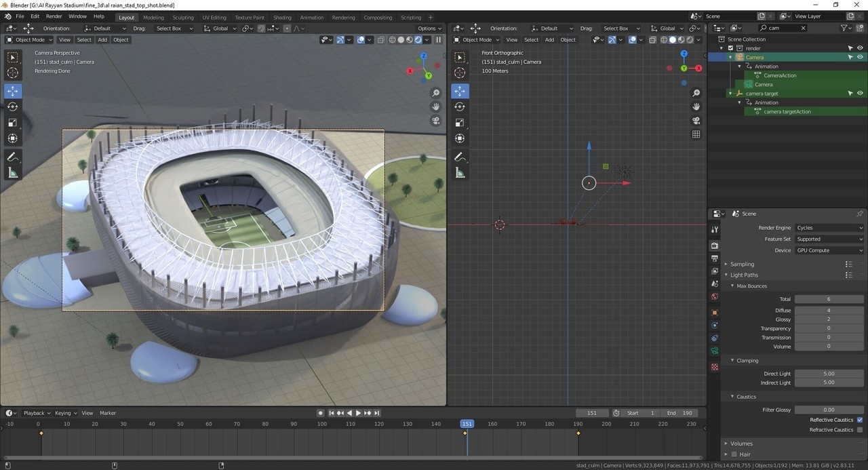Select the Annotate tool in the left viewport
Screen dimensions: 868x470
[13, 157]
